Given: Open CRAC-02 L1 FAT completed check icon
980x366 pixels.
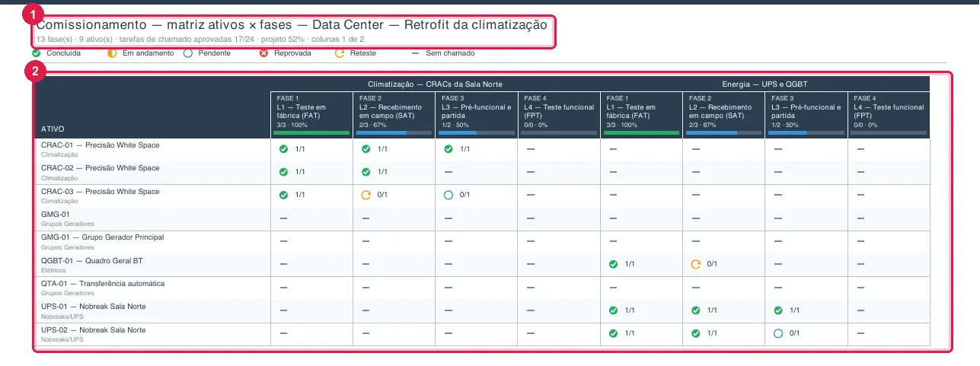Looking at the screenshot, I should (x=284, y=172).
